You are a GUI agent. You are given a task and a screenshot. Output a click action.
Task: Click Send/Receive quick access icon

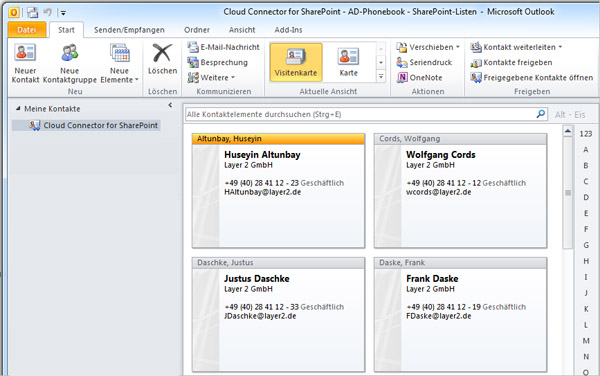coord(33,13)
